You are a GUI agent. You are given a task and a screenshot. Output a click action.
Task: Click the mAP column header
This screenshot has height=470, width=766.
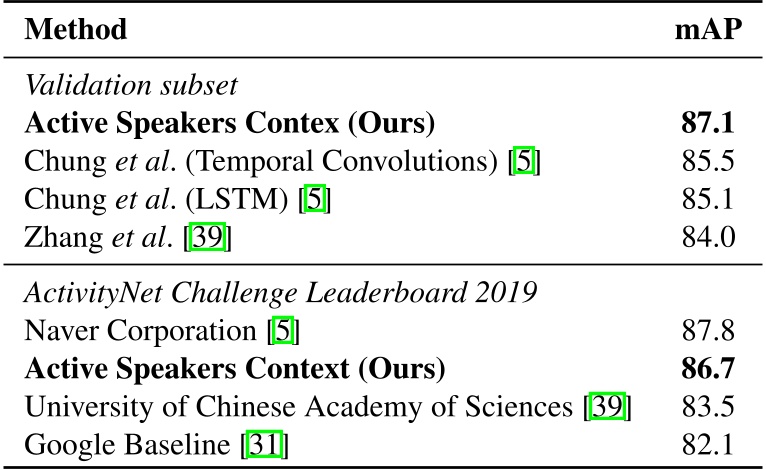pyautogui.click(x=707, y=30)
